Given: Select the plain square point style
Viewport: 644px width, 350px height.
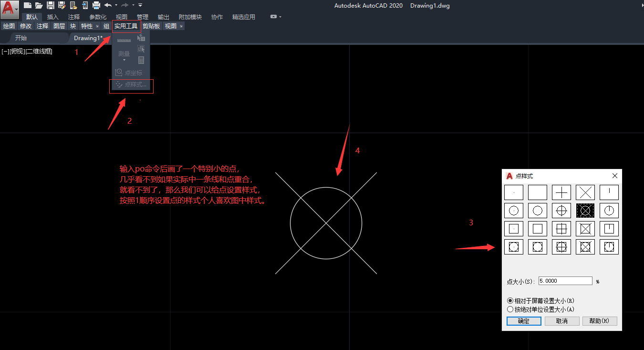Looking at the screenshot, I should pos(538,229).
